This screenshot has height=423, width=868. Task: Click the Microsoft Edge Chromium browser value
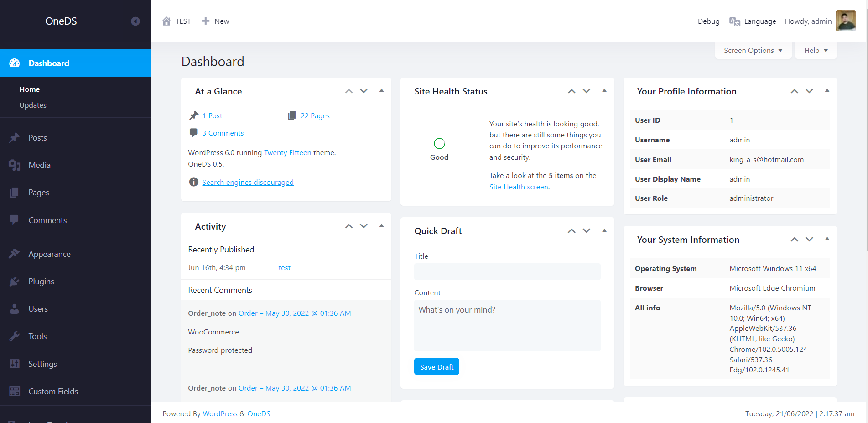772,288
